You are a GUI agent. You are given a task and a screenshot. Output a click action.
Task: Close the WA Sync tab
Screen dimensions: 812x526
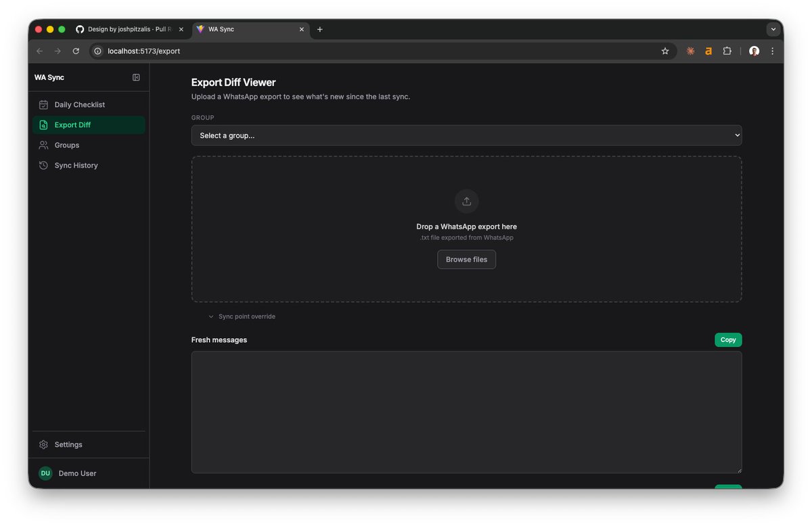pyautogui.click(x=302, y=29)
